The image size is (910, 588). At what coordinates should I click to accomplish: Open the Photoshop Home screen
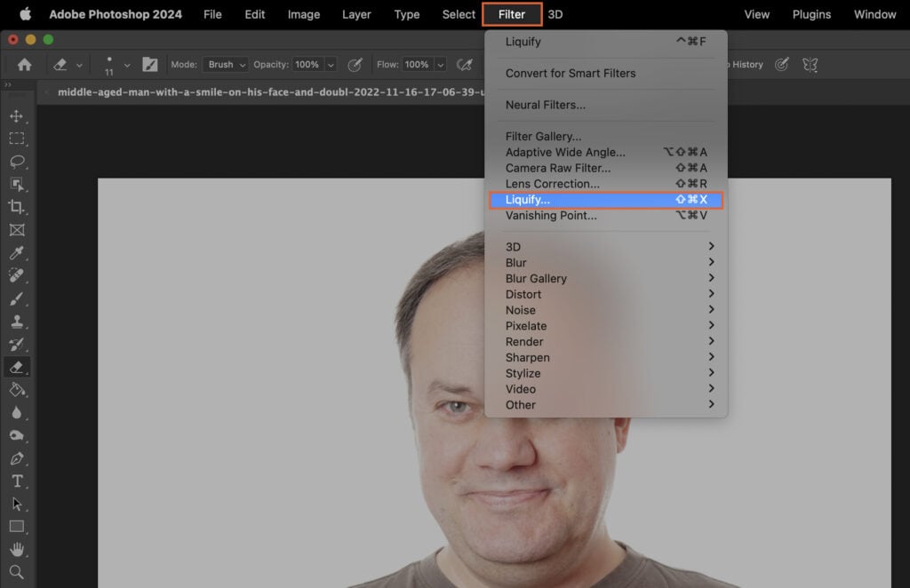(22, 64)
